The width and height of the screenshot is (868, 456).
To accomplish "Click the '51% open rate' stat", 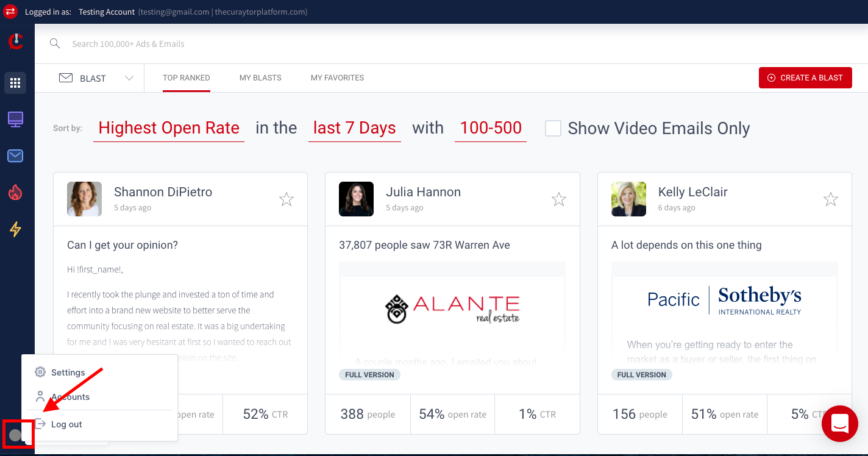I will pos(725,414).
